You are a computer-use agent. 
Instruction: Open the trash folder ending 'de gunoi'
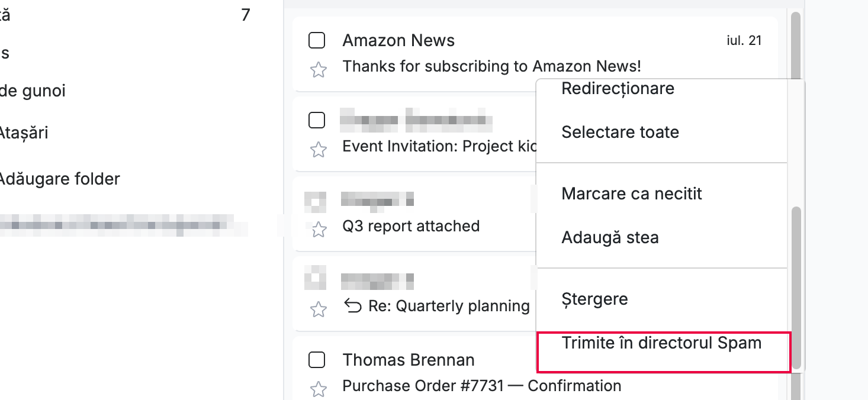[x=33, y=91]
